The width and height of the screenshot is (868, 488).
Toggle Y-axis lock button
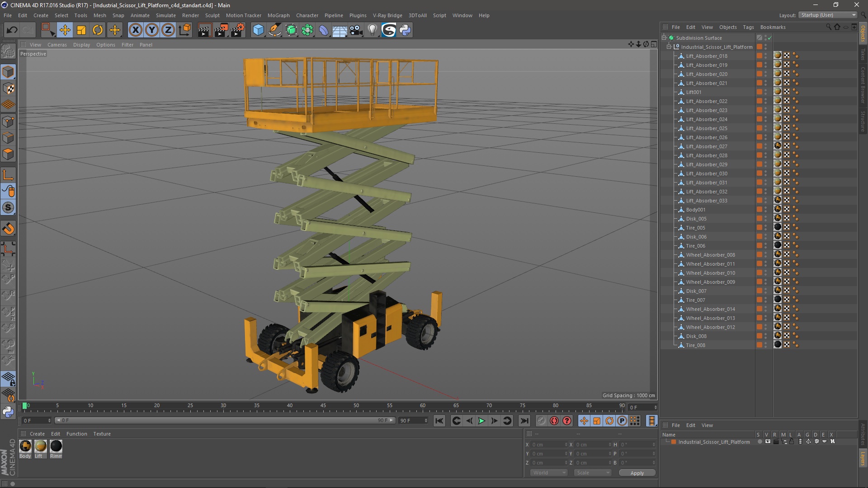point(152,30)
